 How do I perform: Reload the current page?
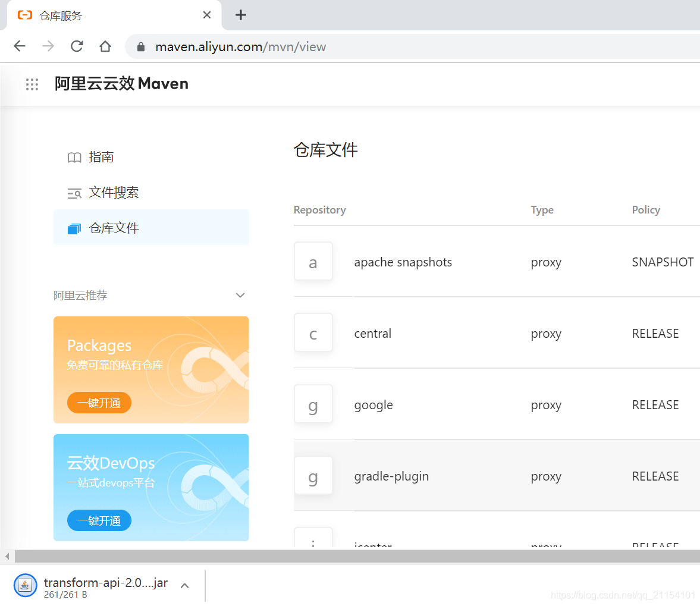(x=77, y=46)
